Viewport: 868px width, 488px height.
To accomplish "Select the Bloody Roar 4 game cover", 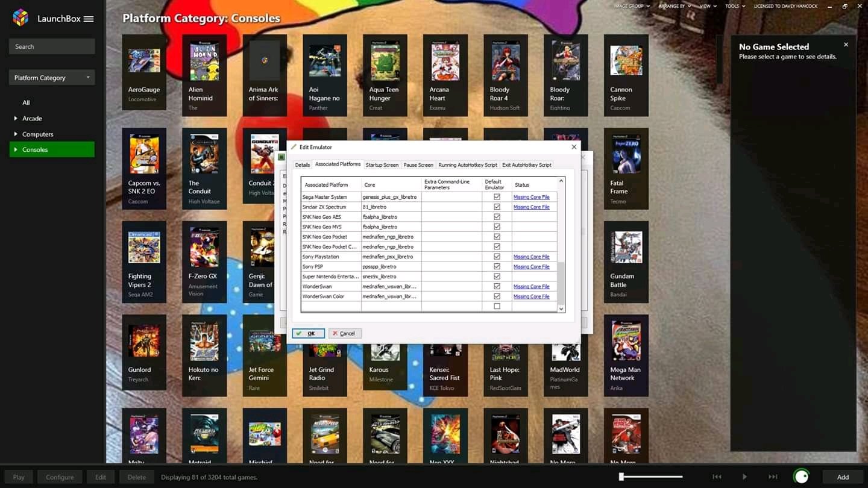I will [x=506, y=61].
